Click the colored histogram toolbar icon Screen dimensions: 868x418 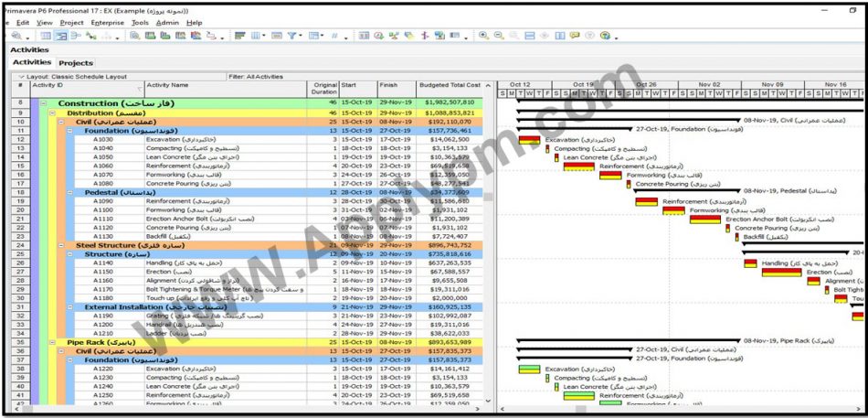196,36
